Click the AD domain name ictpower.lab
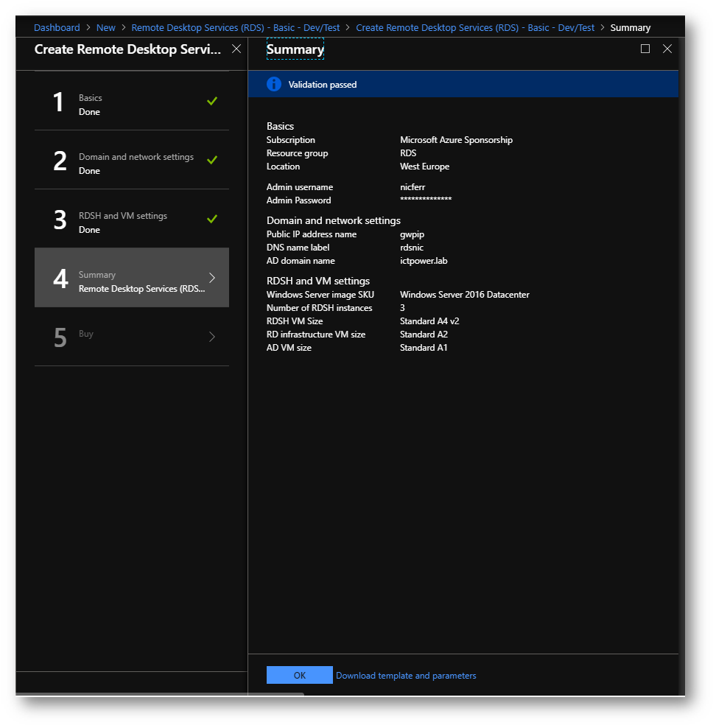 424,261
